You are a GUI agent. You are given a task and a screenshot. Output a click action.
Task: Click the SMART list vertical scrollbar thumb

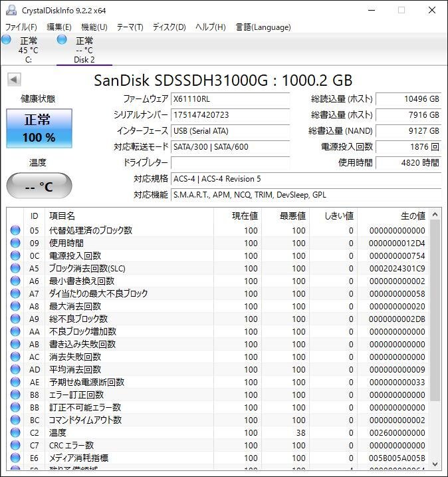pos(435,310)
